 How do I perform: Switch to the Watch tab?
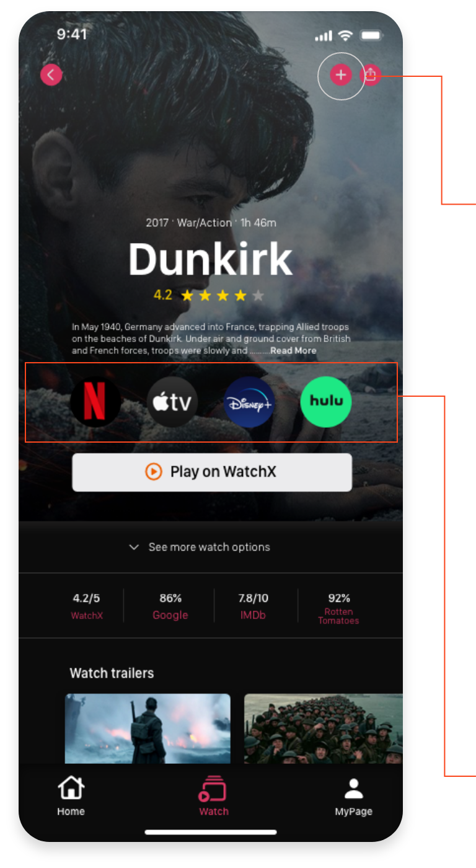coord(213,796)
